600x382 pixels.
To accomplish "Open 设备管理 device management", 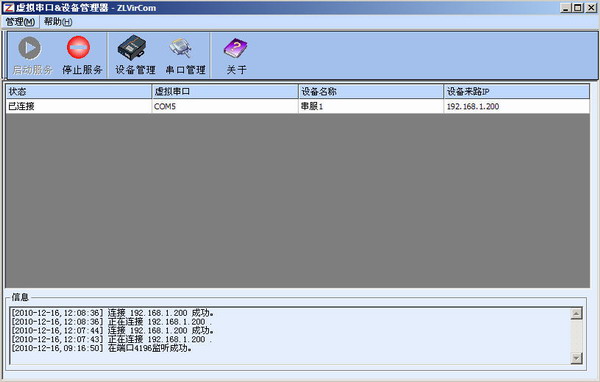I will pyautogui.click(x=132, y=48).
